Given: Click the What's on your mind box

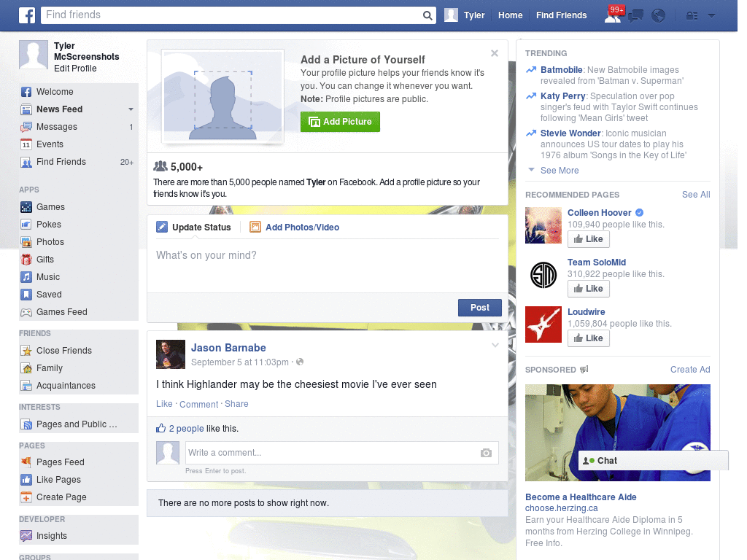Looking at the screenshot, I should click(x=328, y=265).
